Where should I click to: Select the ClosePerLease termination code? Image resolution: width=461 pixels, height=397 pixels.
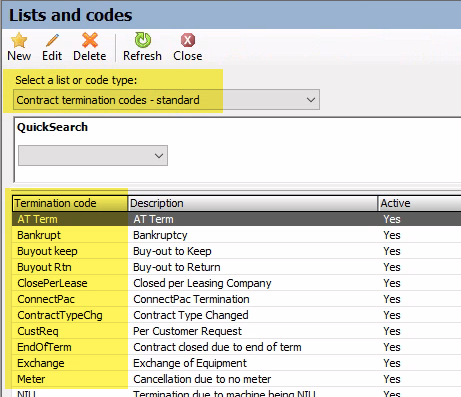click(52, 283)
